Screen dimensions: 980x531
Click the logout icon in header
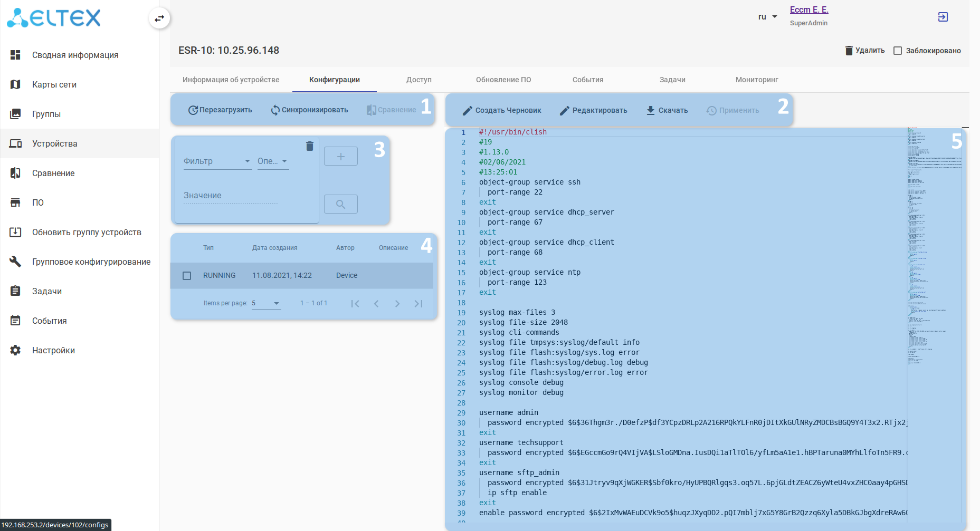943,17
